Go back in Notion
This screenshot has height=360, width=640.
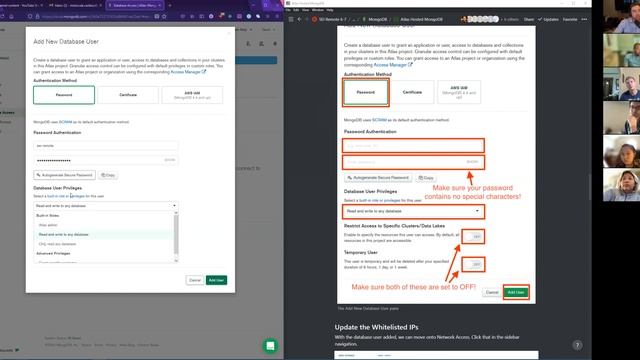coord(299,19)
